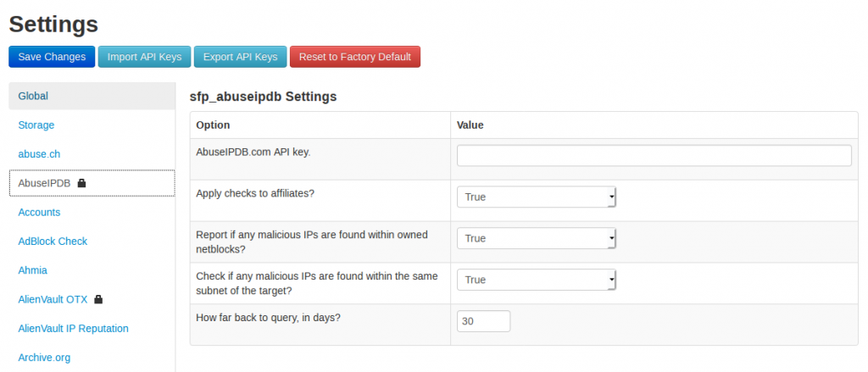Open the Apply checks to affiliates dropdown
Viewport: 868px width, 372px height.
pyautogui.click(x=536, y=197)
